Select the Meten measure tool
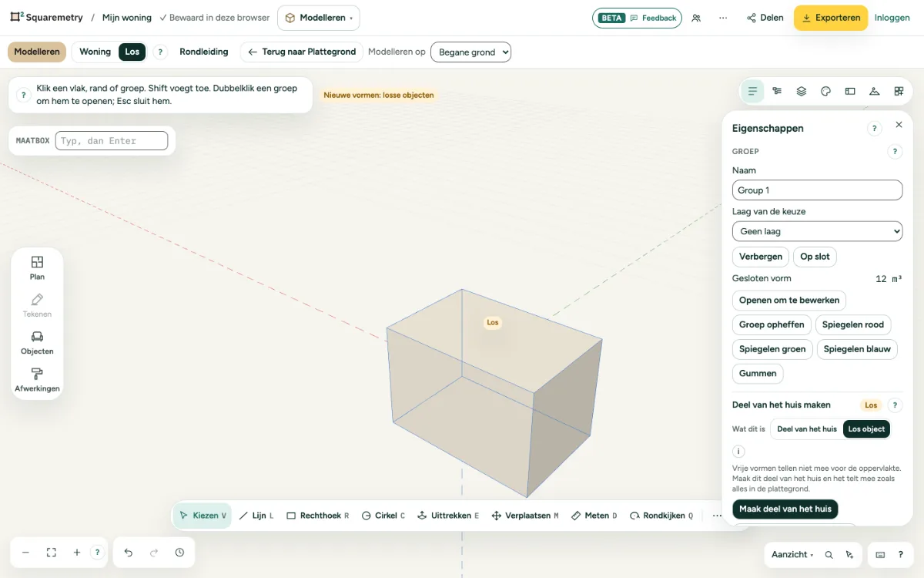 tap(594, 516)
